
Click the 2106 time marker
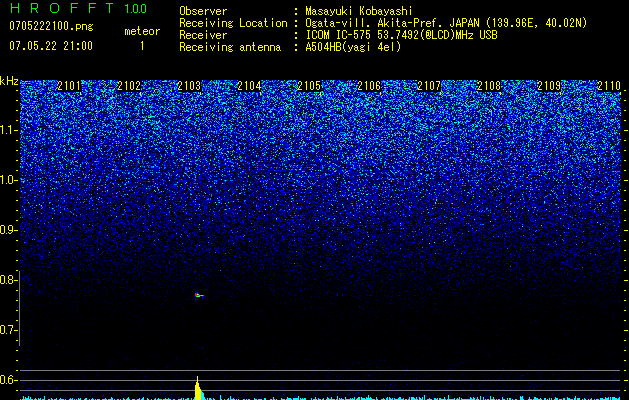coord(369,86)
